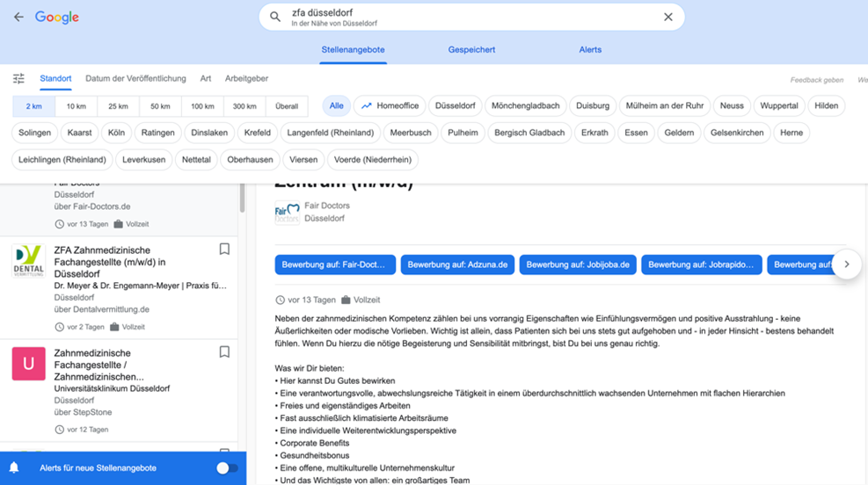
Task: Select the Art filter tab
Action: [206, 78]
